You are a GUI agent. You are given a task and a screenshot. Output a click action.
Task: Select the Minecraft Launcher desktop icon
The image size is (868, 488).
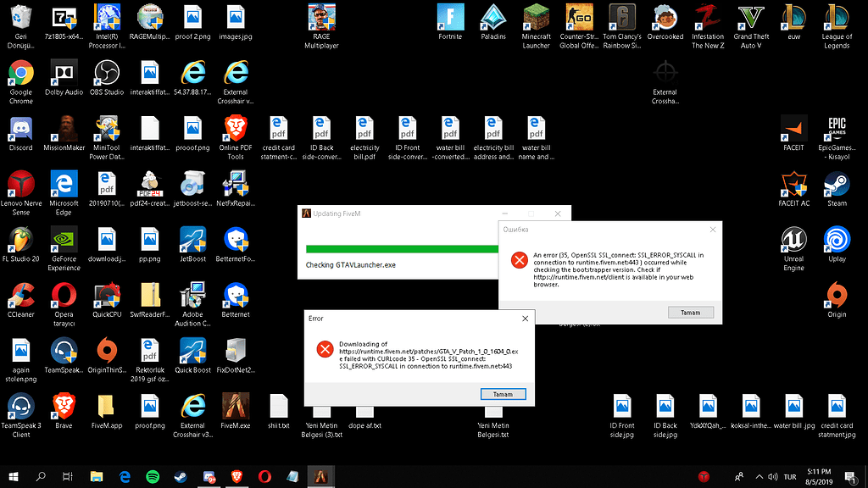pos(536,18)
